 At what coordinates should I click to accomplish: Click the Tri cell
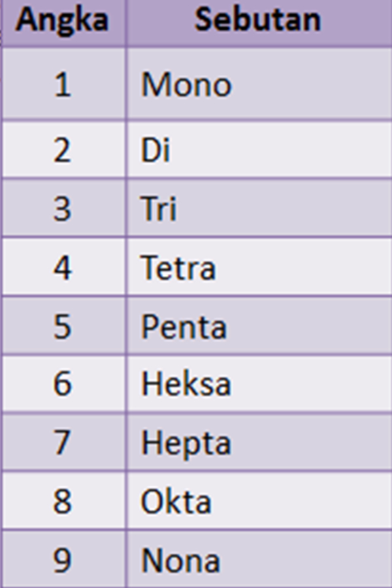[259, 208]
